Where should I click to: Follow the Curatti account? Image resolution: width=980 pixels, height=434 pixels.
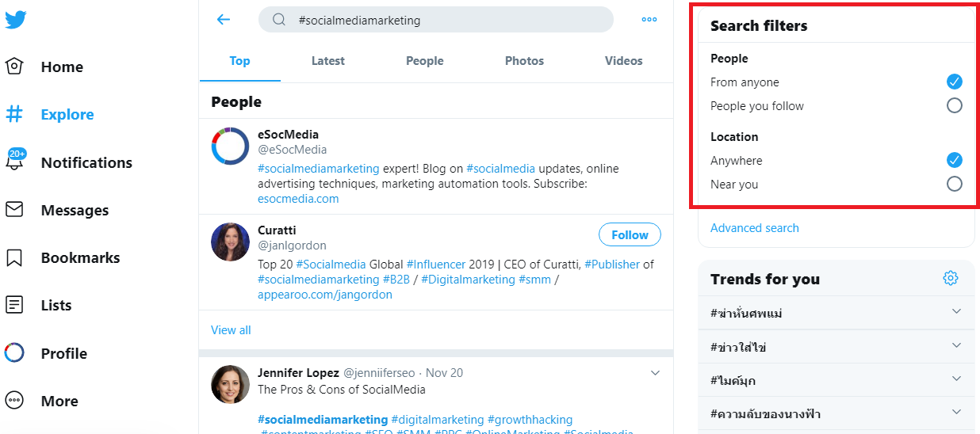pyautogui.click(x=630, y=235)
